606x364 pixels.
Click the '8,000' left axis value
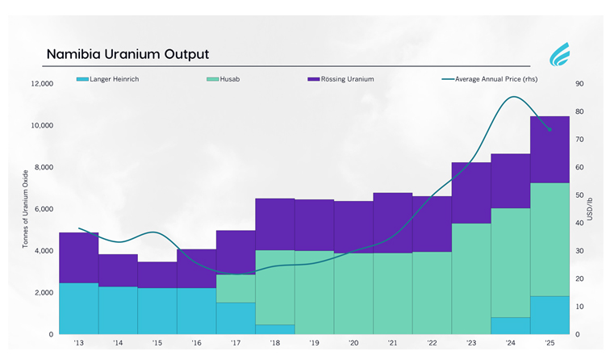(x=44, y=167)
